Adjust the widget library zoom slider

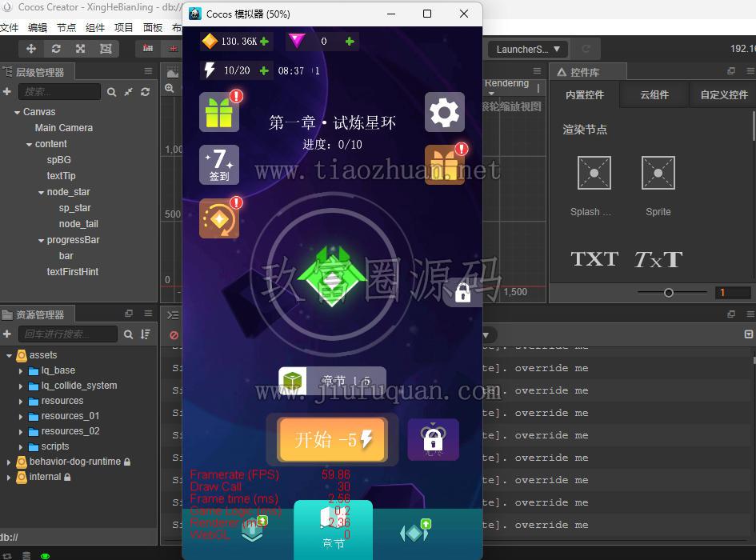(x=668, y=292)
